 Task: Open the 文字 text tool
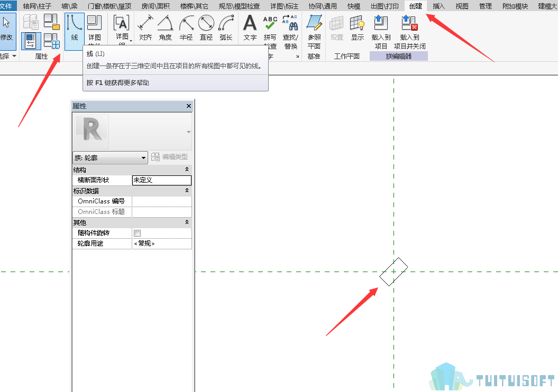(250, 27)
